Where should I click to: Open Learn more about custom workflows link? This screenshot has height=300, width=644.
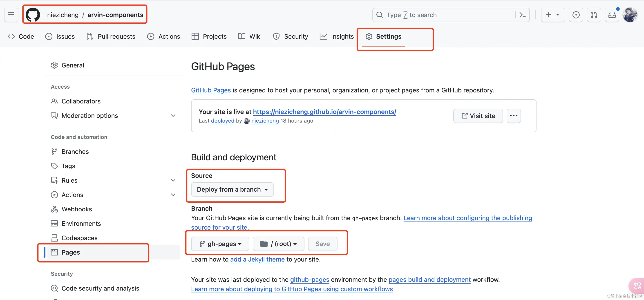pos(292,289)
